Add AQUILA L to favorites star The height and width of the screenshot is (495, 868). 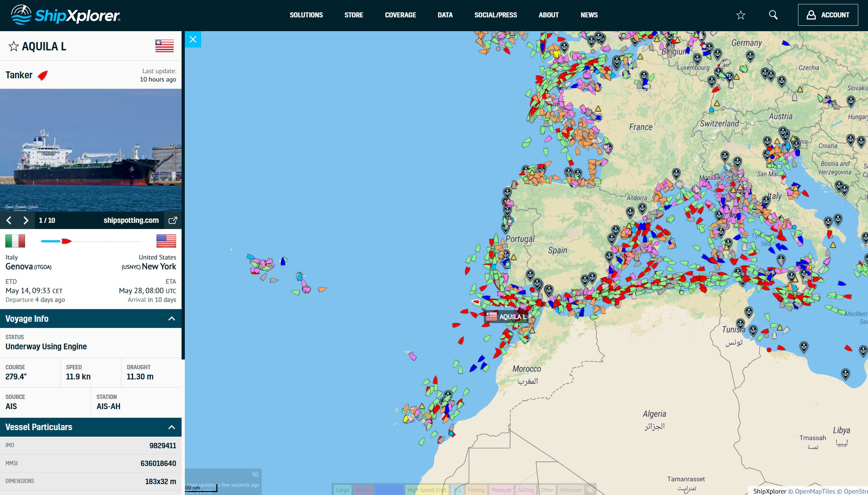pyautogui.click(x=14, y=46)
